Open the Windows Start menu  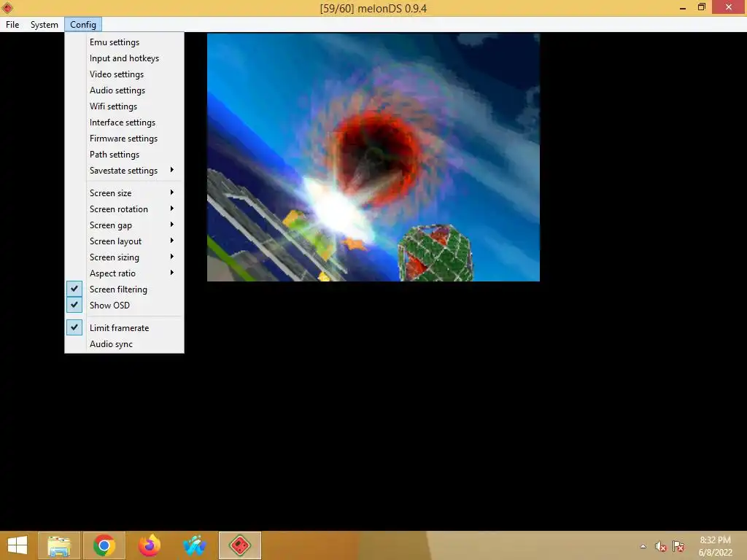coord(18,545)
